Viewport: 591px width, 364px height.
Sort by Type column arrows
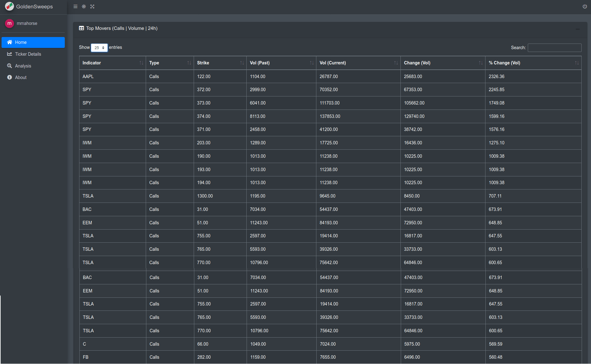tap(189, 63)
